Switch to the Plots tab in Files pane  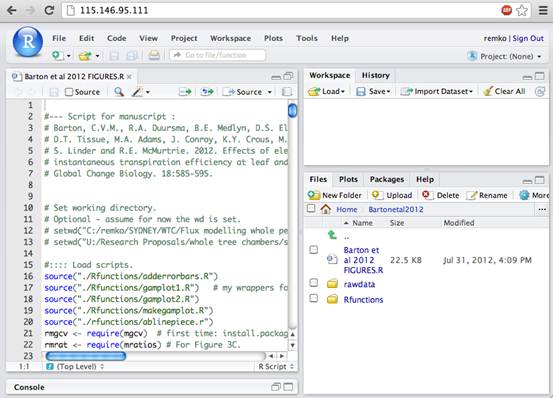pyautogui.click(x=348, y=179)
